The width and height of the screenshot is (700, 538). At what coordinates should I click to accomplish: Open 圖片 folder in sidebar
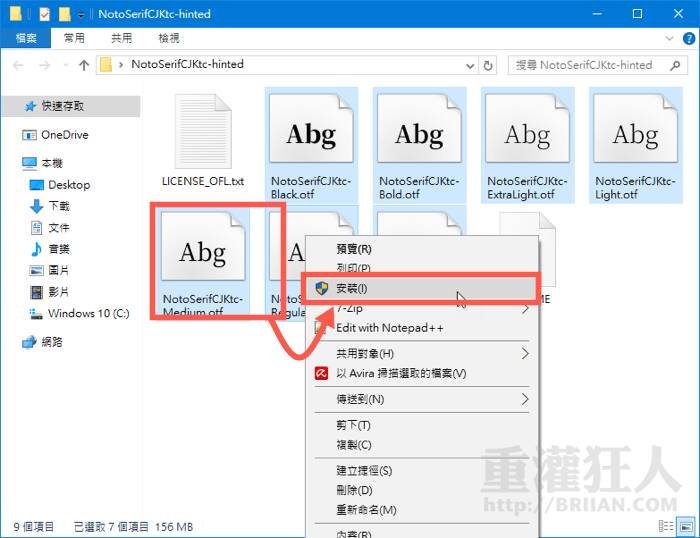(50, 270)
